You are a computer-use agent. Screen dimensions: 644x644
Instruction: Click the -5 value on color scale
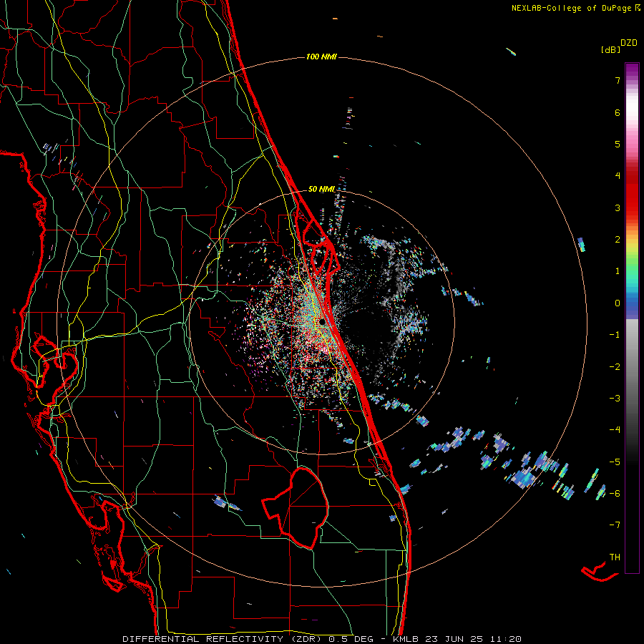(x=615, y=462)
